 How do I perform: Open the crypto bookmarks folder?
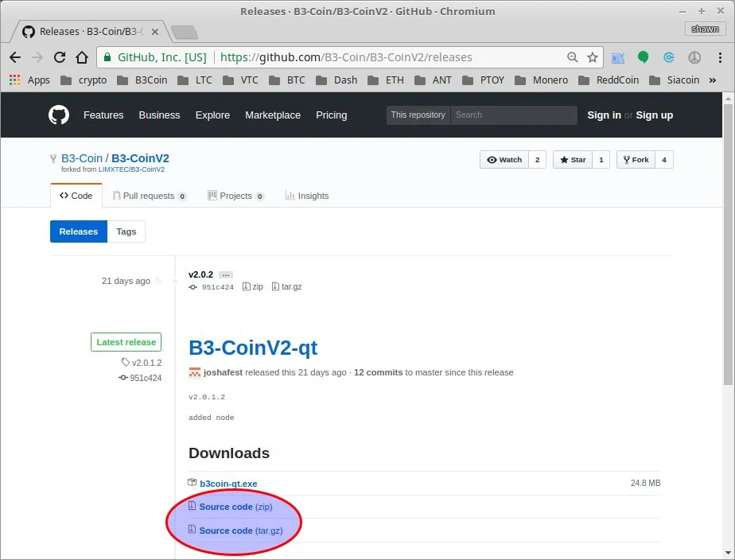[84, 80]
